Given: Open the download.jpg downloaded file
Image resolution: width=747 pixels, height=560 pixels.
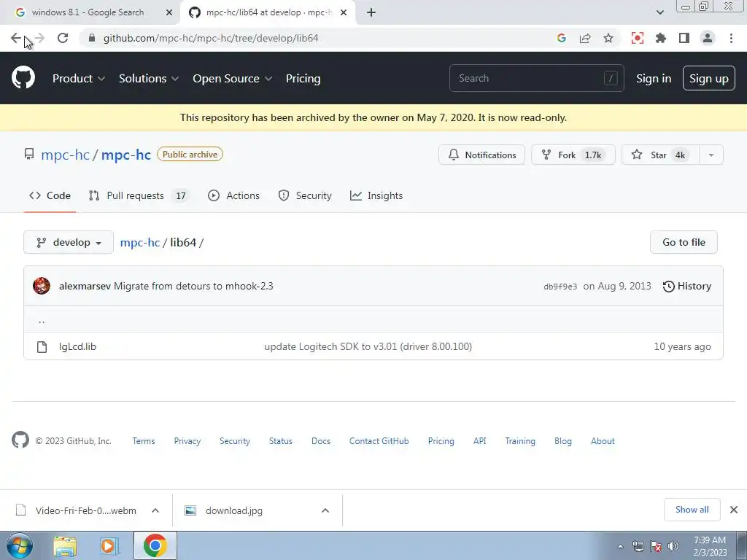Looking at the screenshot, I should (x=234, y=510).
